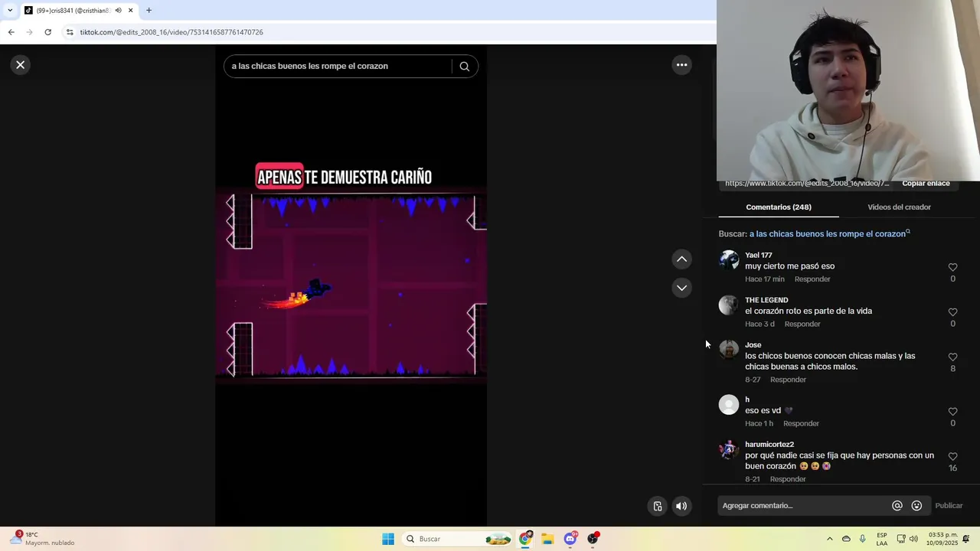
Task: Reply to h's comment
Action: click(801, 424)
